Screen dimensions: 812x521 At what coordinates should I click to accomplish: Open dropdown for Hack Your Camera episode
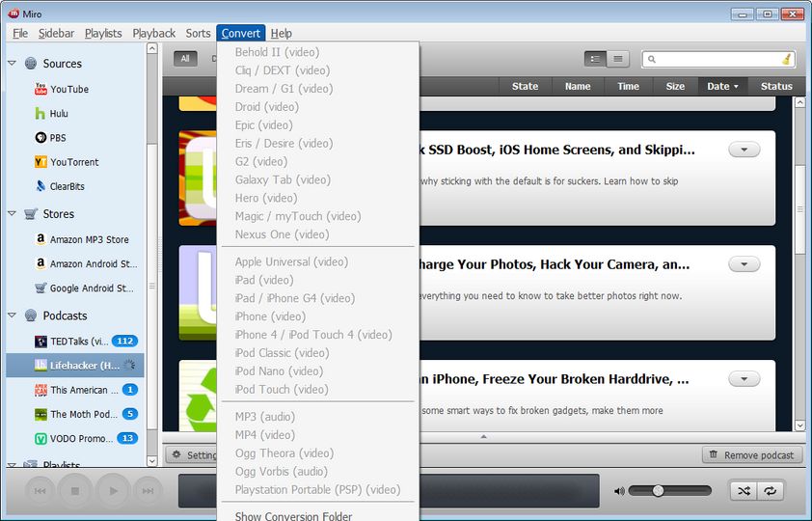pos(744,264)
